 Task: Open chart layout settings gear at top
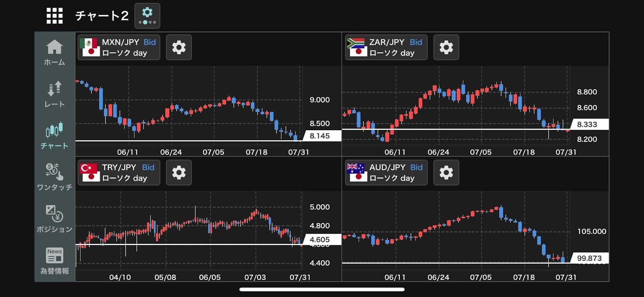pos(147,16)
